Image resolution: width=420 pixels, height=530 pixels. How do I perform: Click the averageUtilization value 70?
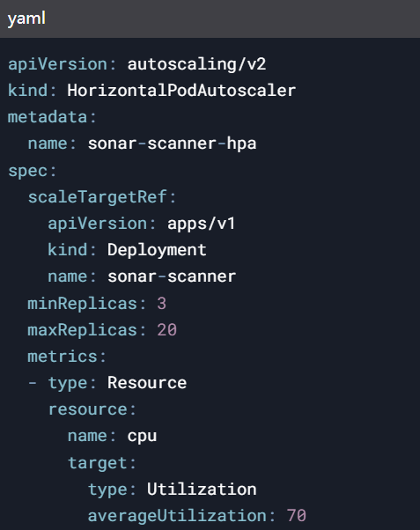coord(297,516)
